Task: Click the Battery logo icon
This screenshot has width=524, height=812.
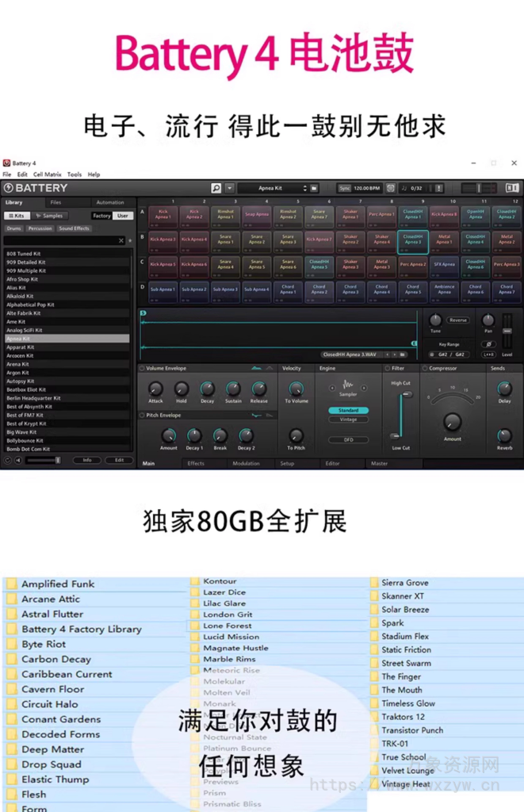Action: (x=8, y=188)
